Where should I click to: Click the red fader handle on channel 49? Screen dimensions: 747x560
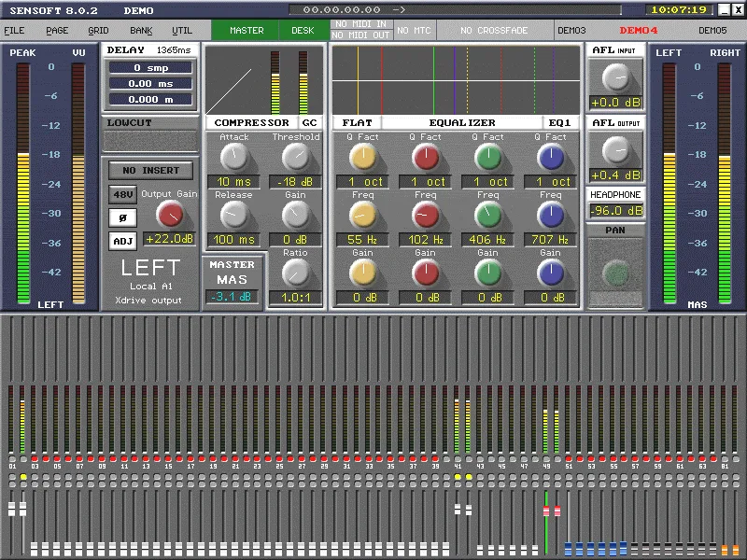(546, 511)
